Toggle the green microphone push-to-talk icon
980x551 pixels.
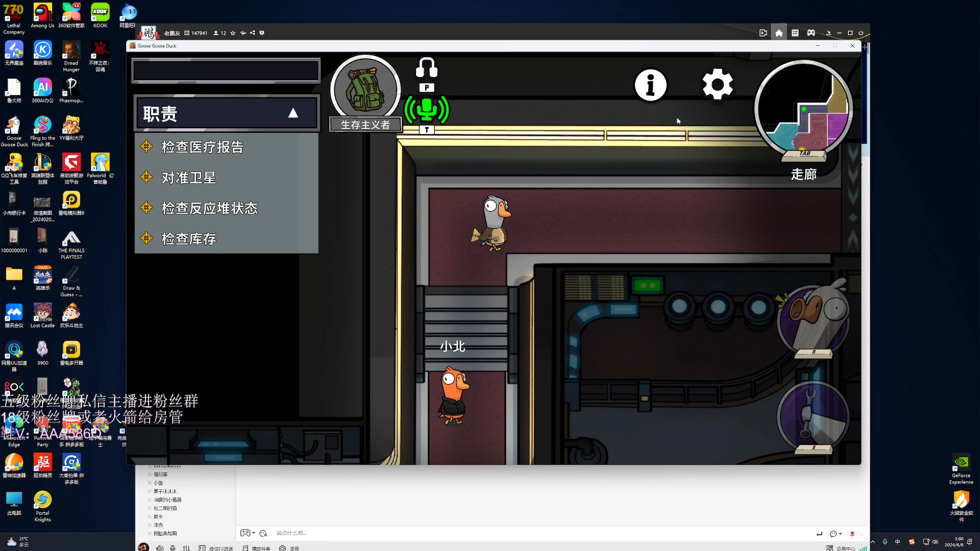tap(427, 109)
